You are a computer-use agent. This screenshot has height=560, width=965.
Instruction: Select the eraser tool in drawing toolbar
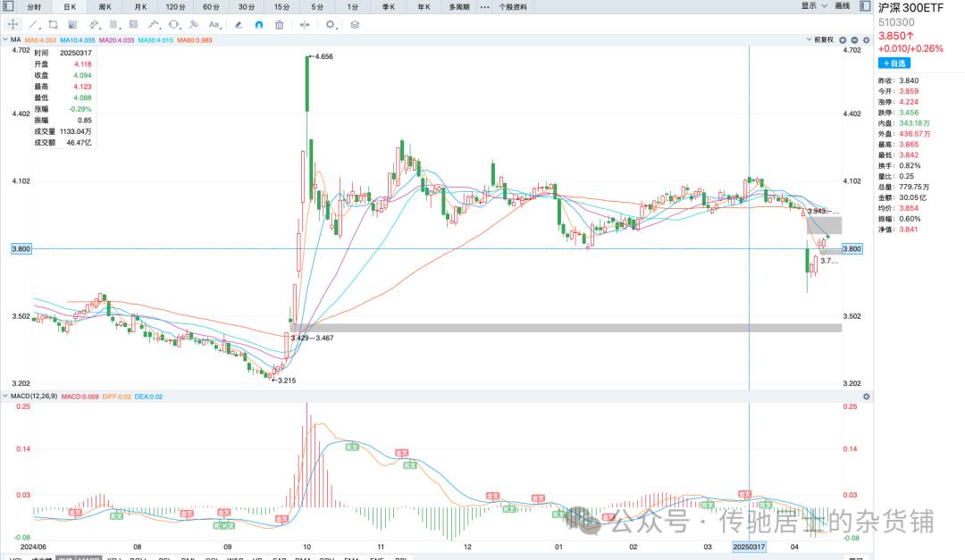[239, 25]
